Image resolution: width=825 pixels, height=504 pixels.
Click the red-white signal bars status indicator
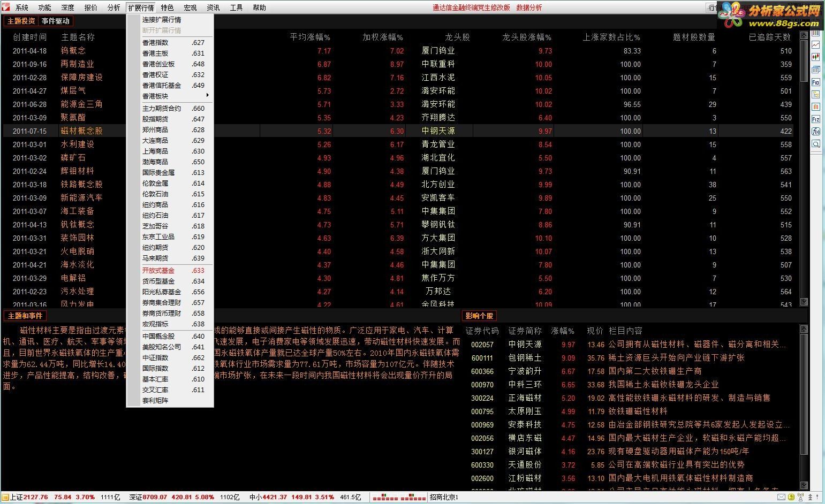[x=399, y=498]
